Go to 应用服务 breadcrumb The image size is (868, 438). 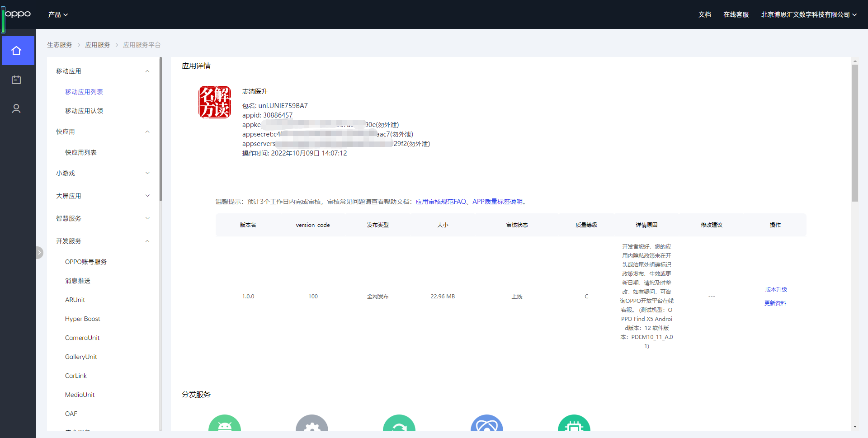coord(98,45)
